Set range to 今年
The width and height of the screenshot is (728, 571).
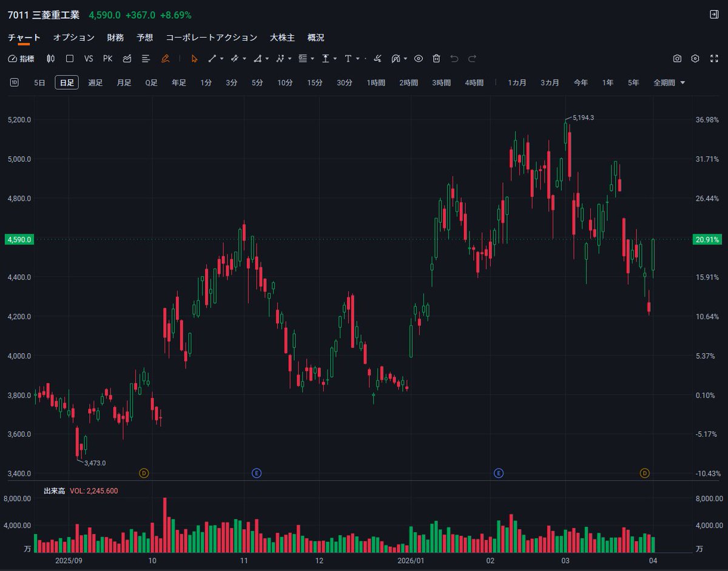(581, 83)
